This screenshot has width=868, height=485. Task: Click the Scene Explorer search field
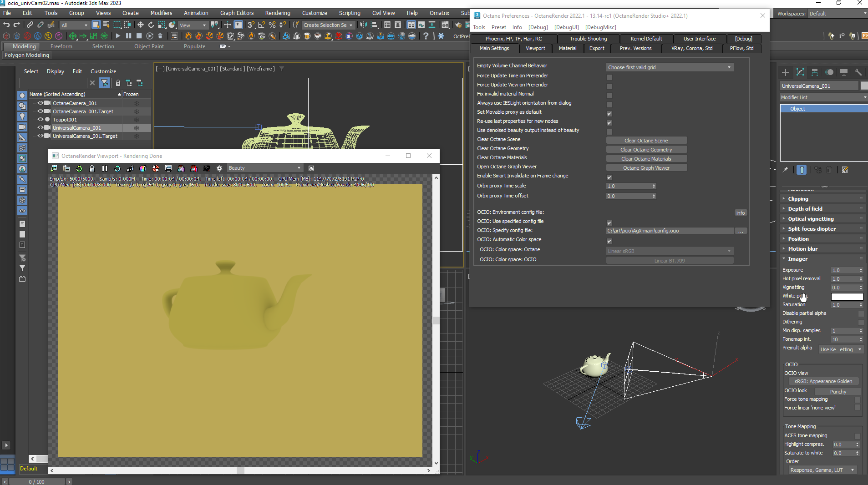pos(53,83)
